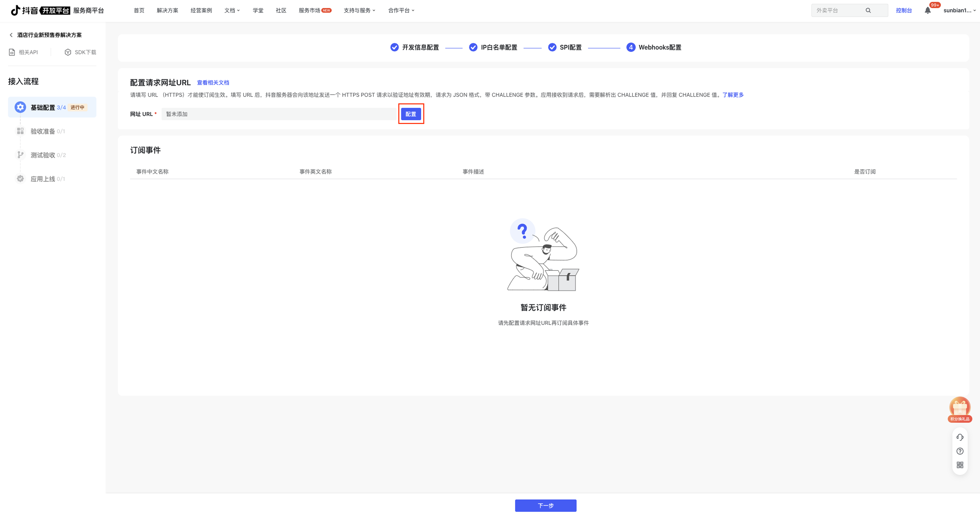Click the blue 配置 button
The width and height of the screenshot is (980, 516).
click(x=411, y=114)
